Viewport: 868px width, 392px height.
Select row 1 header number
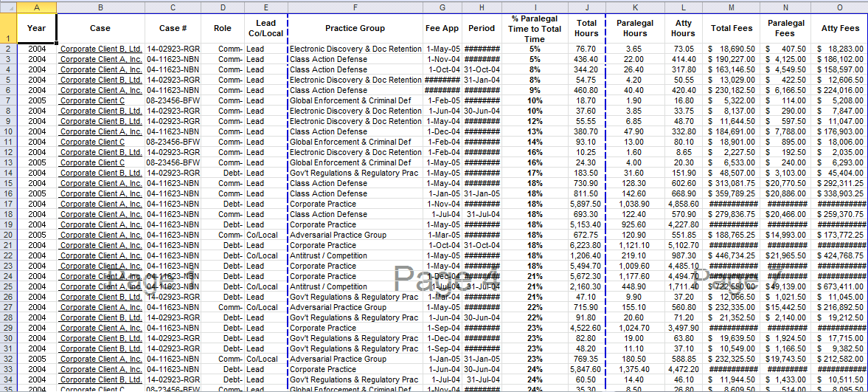point(8,28)
